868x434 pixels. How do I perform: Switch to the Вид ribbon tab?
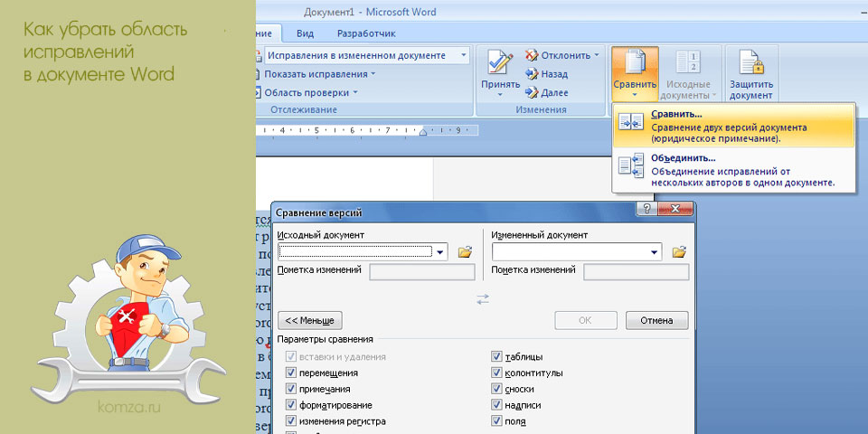pyautogui.click(x=305, y=33)
